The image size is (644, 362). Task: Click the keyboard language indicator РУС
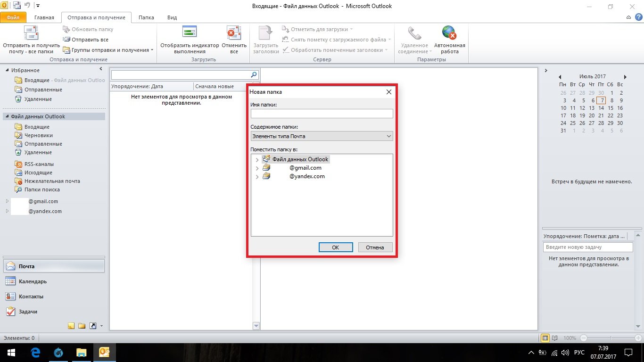pyautogui.click(x=579, y=353)
